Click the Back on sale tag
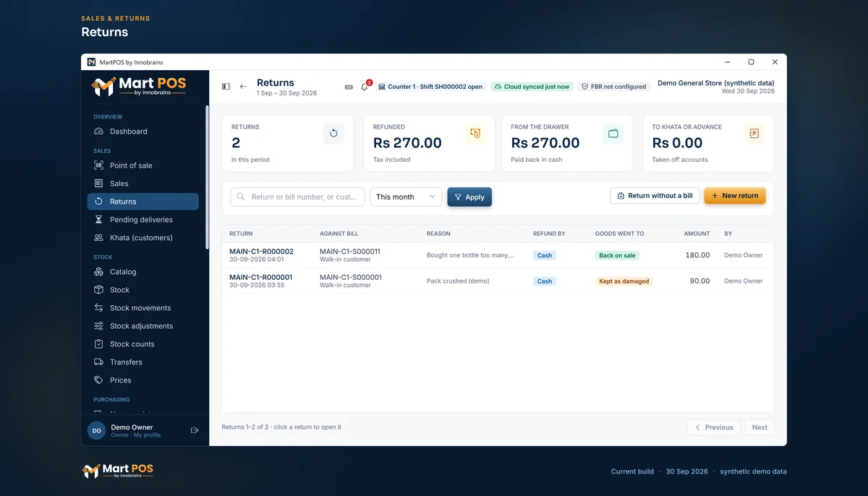The width and height of the screenshot is (868, 496). click(617, 255)
